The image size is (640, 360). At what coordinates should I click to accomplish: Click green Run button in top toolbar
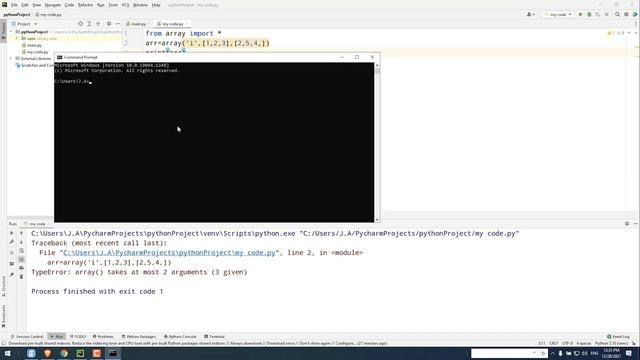[580, 14]
